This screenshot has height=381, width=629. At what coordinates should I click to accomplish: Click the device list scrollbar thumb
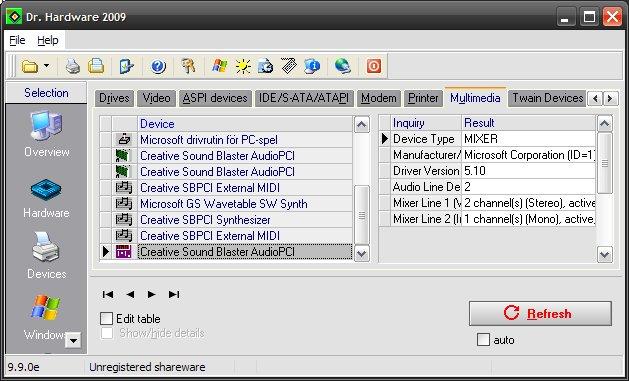click(362, 215)
